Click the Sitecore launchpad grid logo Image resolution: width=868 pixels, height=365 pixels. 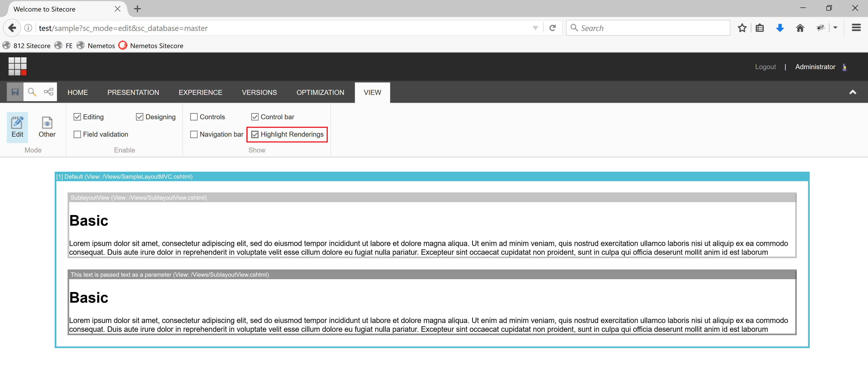pyautogui.click(x=18, y=66)
